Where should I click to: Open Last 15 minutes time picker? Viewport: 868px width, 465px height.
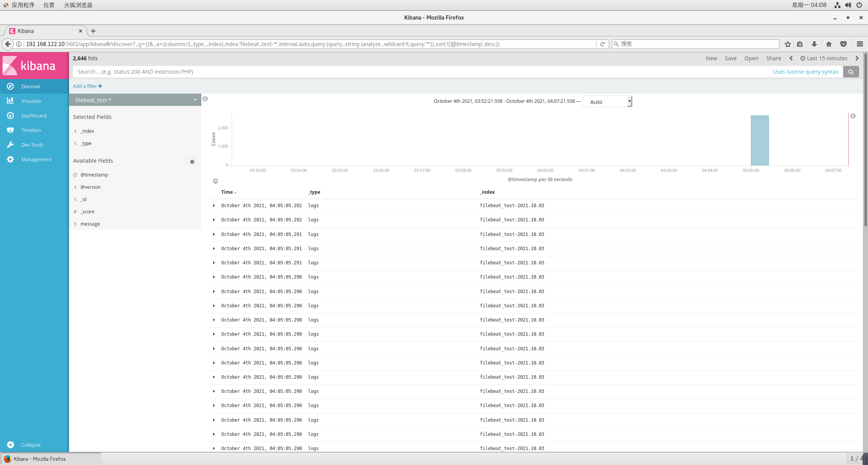824,58
